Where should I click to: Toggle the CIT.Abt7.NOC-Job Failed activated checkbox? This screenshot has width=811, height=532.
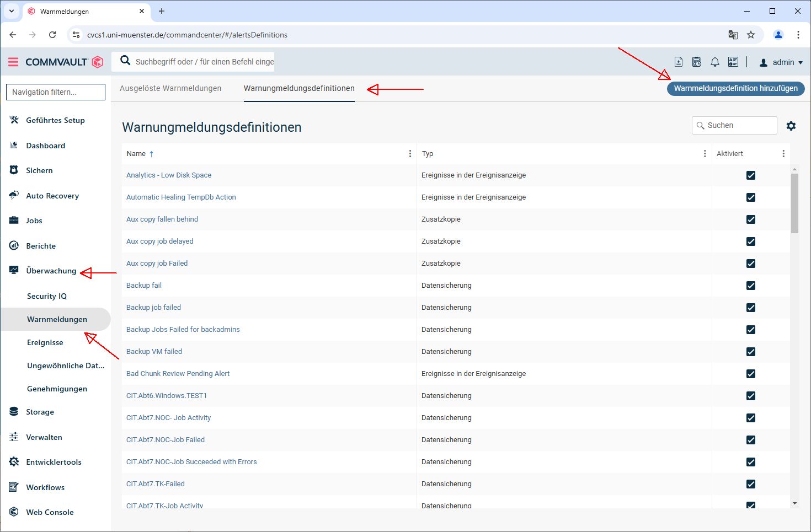click(x=751, y=440)
